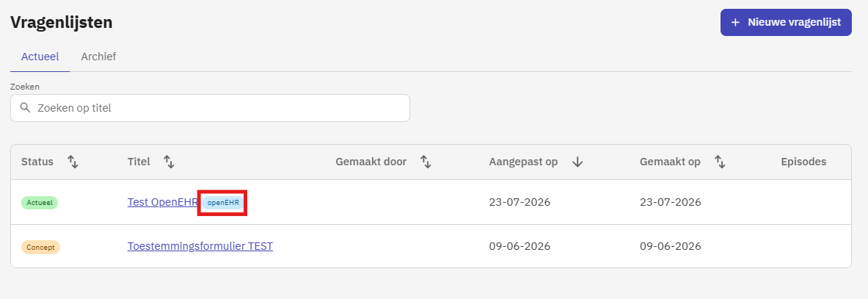Open Toestemmingsformulier TEST link
The image size is (868, 299).
200,246
